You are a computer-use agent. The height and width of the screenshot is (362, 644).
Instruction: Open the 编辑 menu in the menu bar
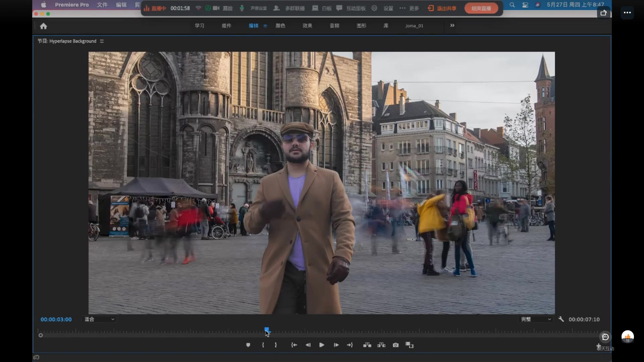coord(121,5)
